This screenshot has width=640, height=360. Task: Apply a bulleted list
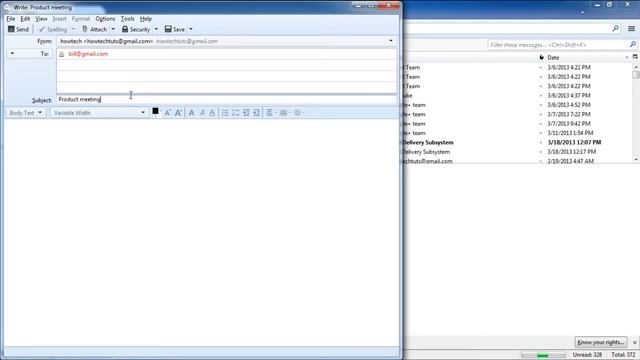coord(225,113)
